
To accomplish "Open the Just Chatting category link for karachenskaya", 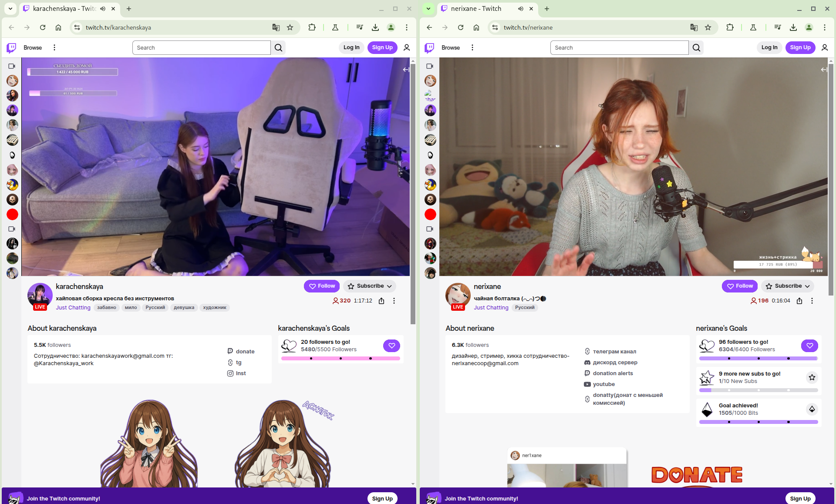I will click(73, 307).
